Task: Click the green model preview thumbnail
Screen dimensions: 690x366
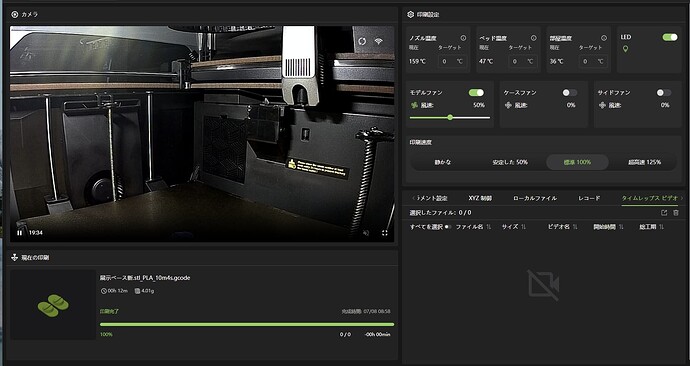Action: tap(53, 305)
